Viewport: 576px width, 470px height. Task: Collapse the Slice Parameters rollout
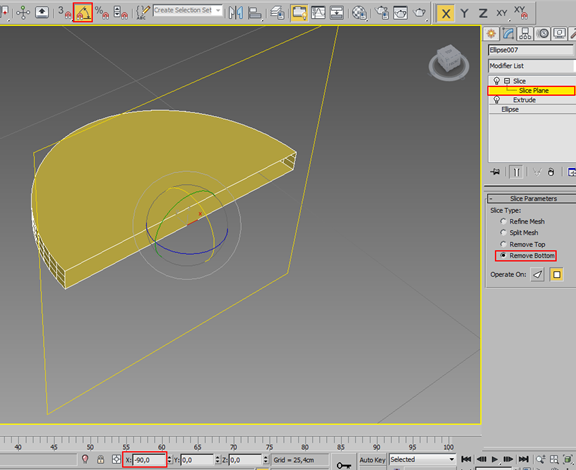pyautogui.click(x=531, y=199)
